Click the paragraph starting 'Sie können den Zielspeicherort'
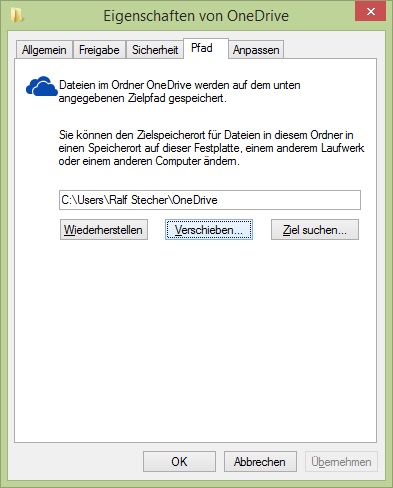The height and width of the screenshot is (488, 393). (211, 148)
